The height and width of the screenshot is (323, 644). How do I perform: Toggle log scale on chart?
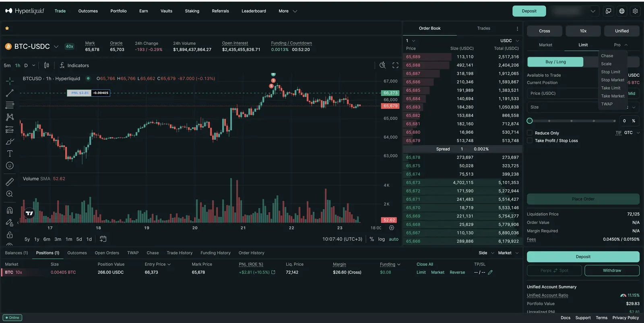coord(382,239)
